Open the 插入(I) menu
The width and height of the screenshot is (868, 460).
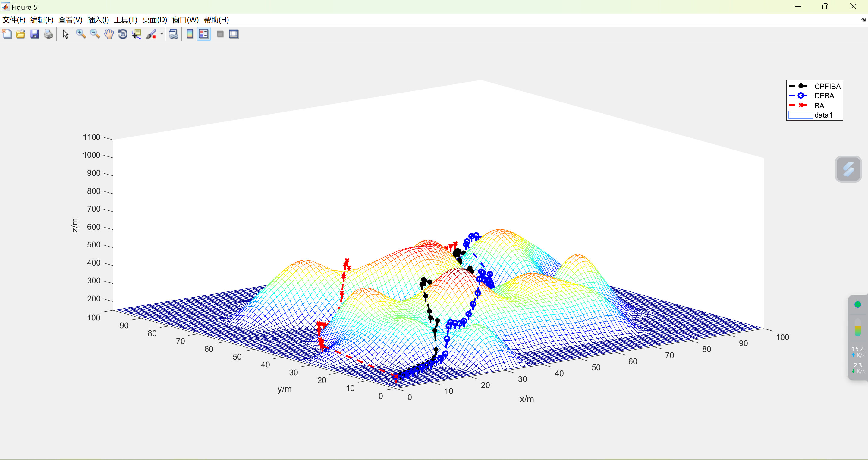(98, 20)
